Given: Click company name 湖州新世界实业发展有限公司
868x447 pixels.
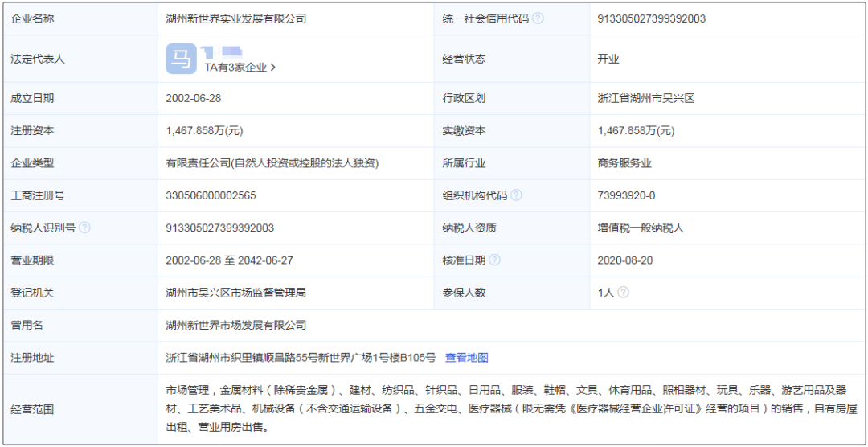Looking at the screenshot, I should click(235, 18).
